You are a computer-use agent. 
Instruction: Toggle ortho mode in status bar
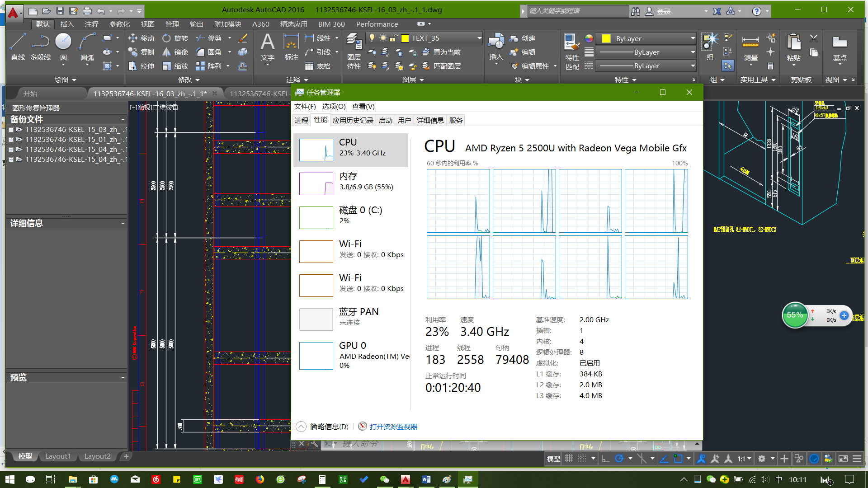(x=606, y=459)
